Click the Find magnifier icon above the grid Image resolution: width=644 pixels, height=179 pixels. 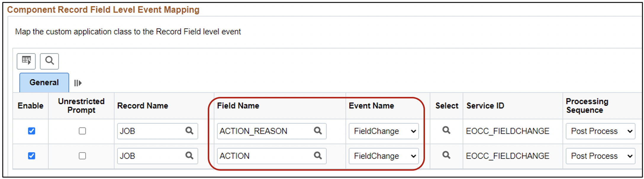point(49,61)
